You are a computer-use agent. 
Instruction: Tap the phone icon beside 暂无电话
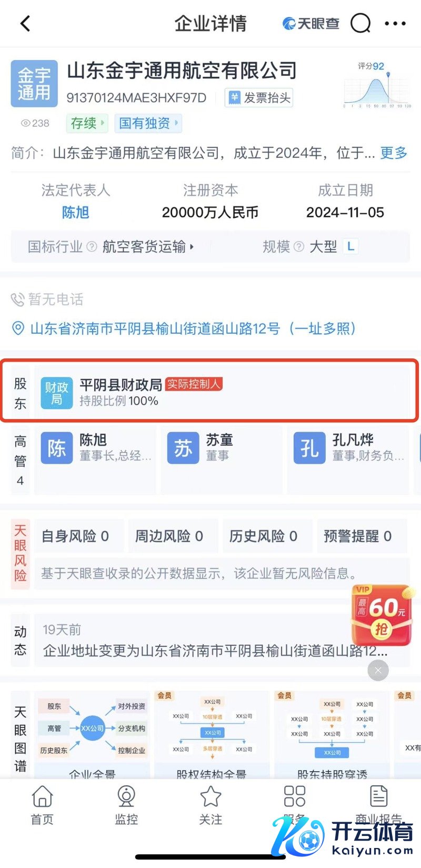(18, 300)
